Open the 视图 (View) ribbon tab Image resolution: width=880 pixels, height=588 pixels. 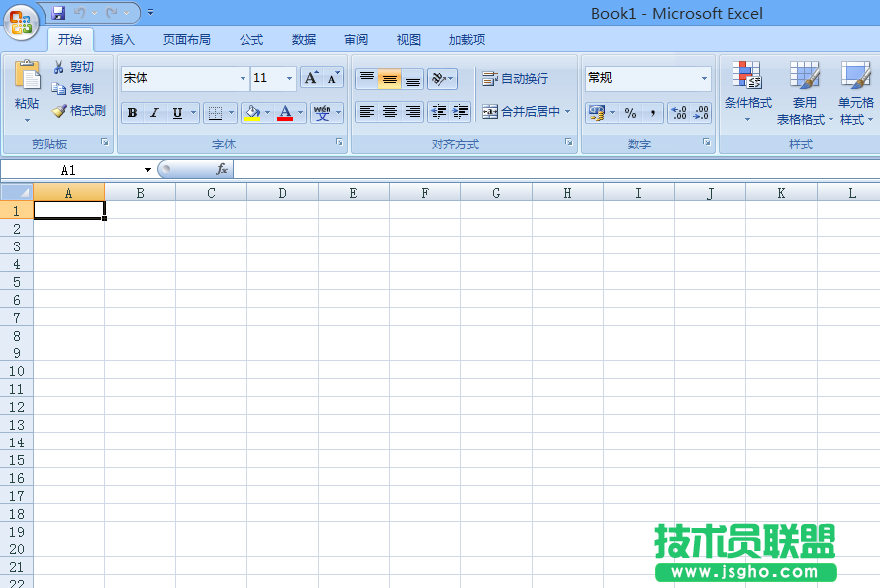[408, 40]
